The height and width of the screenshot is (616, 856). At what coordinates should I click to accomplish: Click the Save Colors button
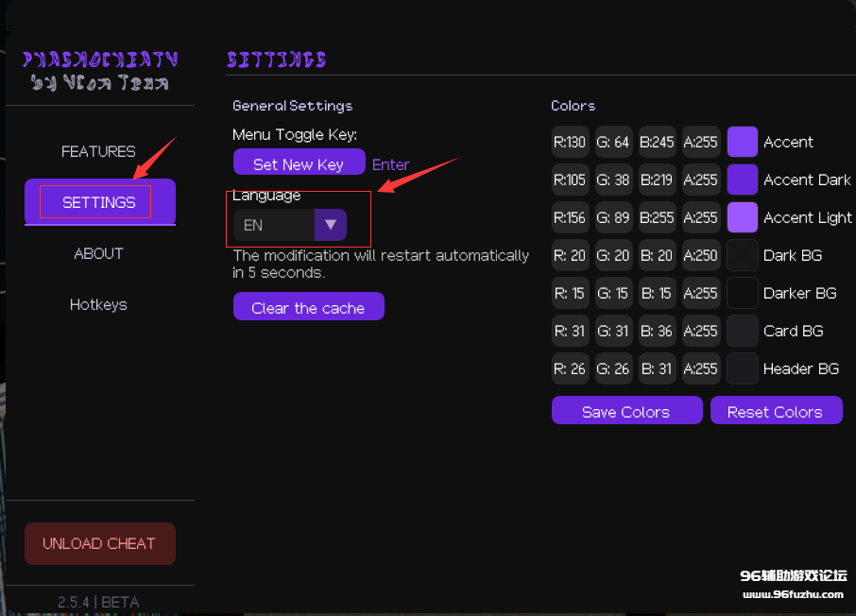tap(626, 411)
